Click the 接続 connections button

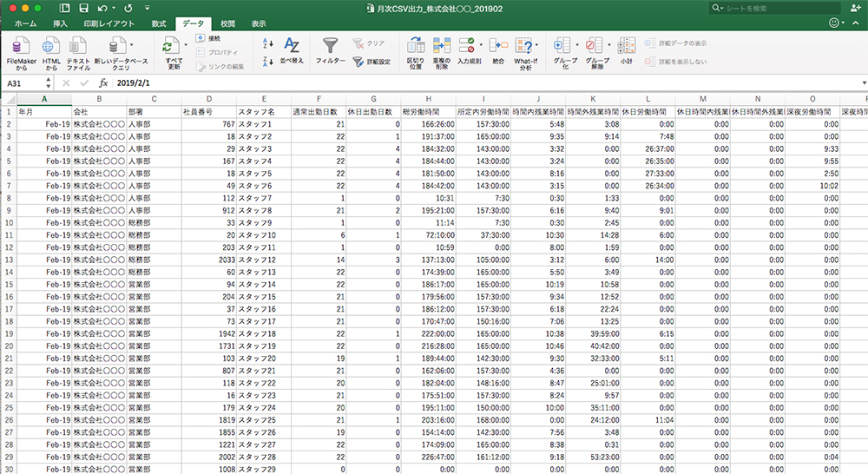[x=208, y=39]
